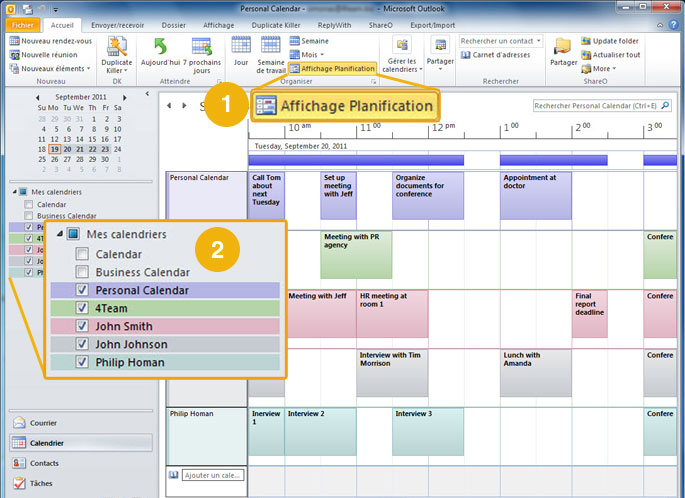
Task: Open the Export/Import tab
Action: pyautogui.click(x=432, y=25)
